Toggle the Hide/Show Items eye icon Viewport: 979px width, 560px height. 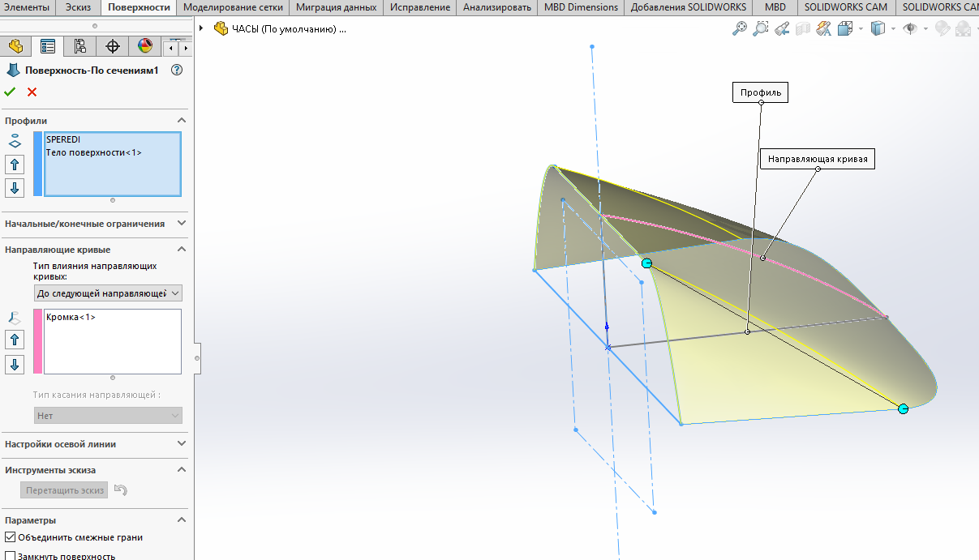tap(910, 29)
